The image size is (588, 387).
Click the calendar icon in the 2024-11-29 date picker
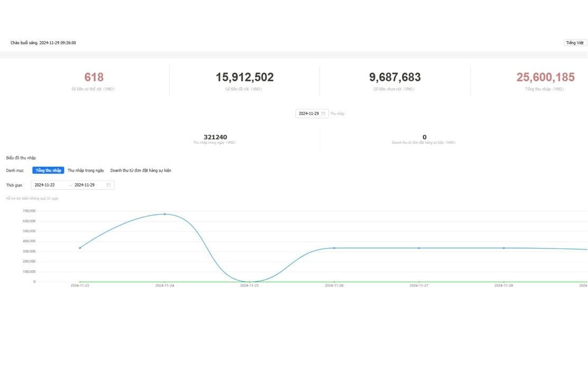323,114
